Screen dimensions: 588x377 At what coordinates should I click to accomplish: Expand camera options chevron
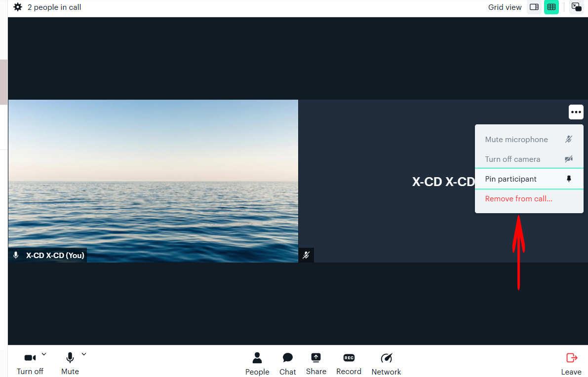44,354
